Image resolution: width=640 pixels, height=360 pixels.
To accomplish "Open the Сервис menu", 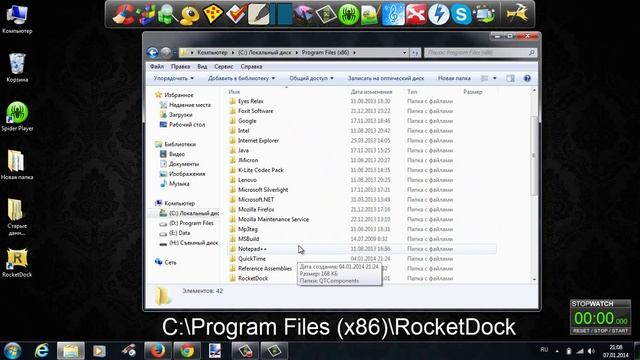I will coord(224,67).
